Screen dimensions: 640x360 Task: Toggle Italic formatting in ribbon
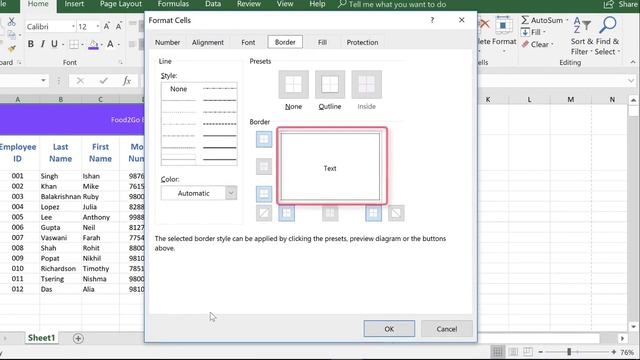42,44
